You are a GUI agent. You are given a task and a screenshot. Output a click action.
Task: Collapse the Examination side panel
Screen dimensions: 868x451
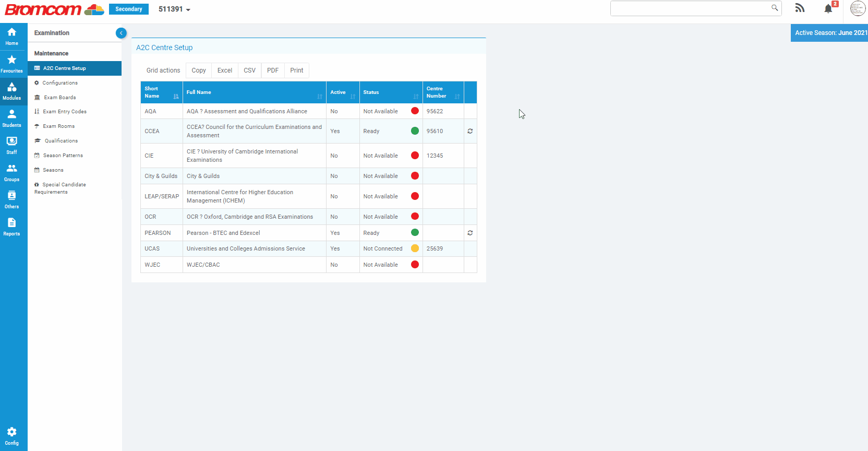[121, 33]
